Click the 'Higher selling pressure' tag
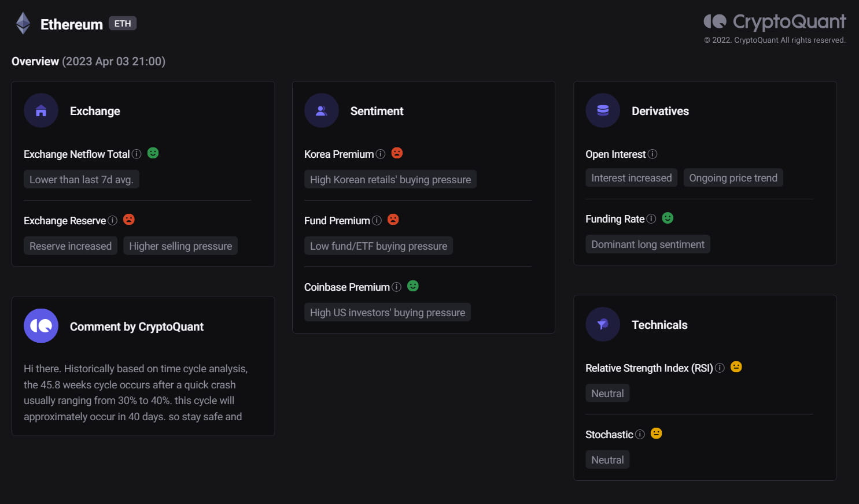The width and height of the screenshot is (859, 504). (x=180, y=246)
